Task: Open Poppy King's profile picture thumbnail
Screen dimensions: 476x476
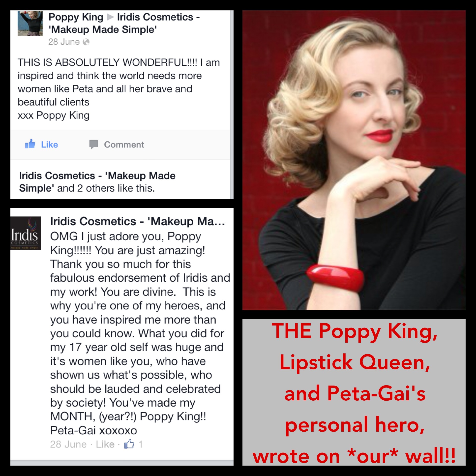Action: [30, 23]
